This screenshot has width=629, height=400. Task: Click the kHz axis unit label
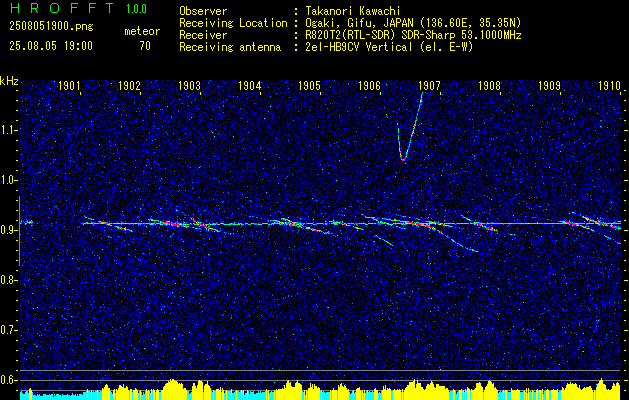pos(9,81)
